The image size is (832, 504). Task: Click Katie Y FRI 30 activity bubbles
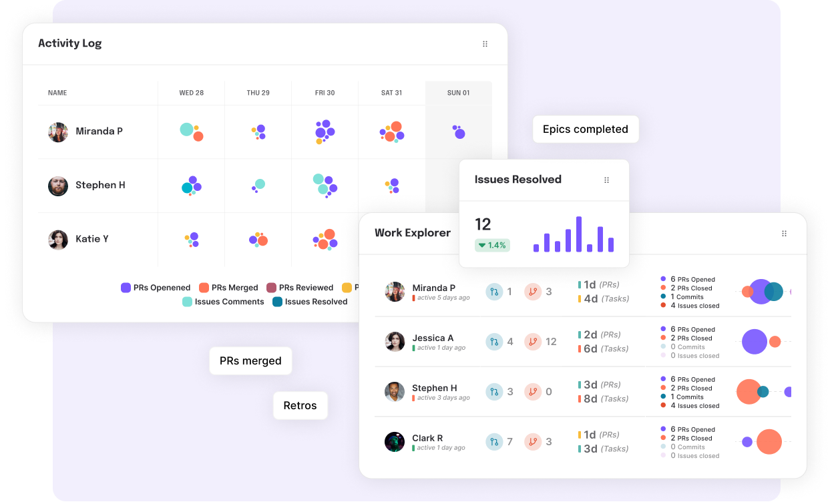[x=325, y=239]
